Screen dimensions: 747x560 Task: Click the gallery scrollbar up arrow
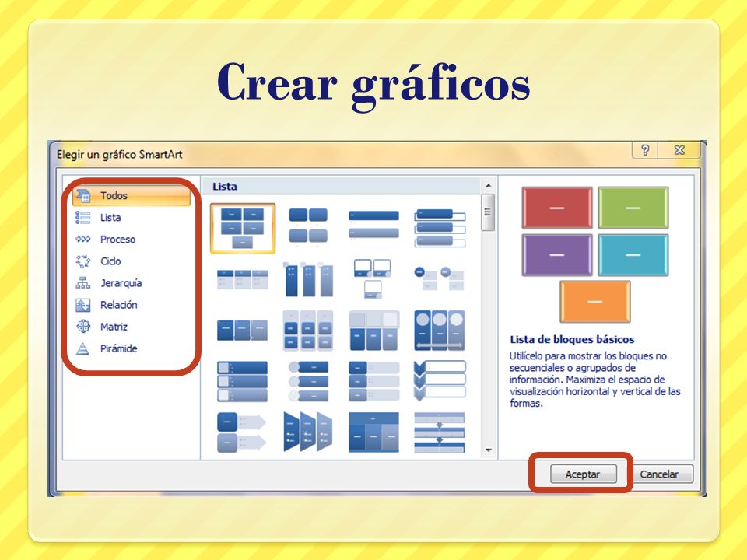(x=489, y=186)
